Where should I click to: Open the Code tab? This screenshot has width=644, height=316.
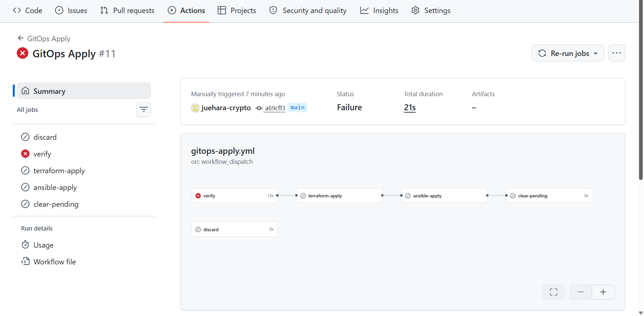28,10
